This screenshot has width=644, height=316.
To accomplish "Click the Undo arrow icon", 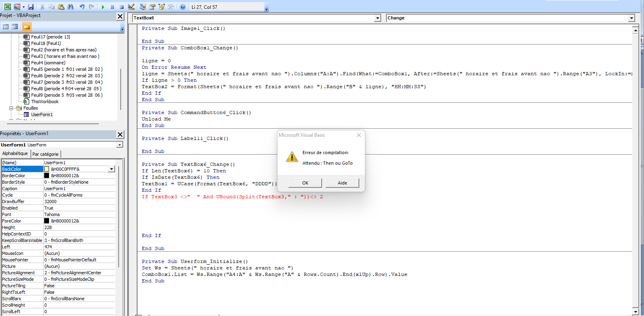I will pos(82,7).
